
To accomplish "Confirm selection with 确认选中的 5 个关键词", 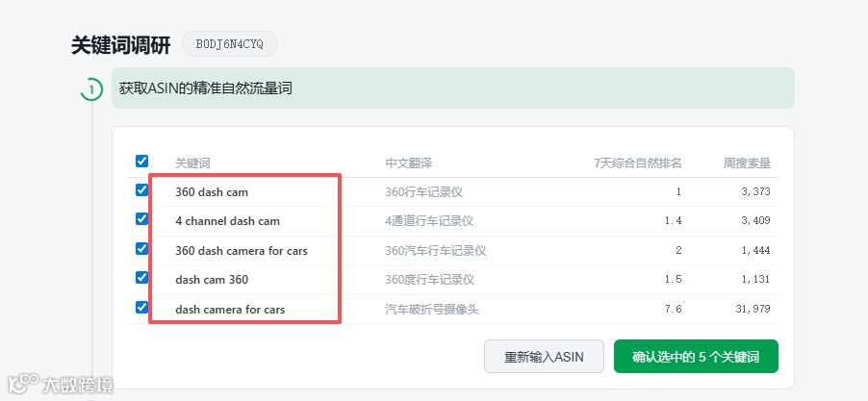I will pyautogui.click(x=696, y=357).
